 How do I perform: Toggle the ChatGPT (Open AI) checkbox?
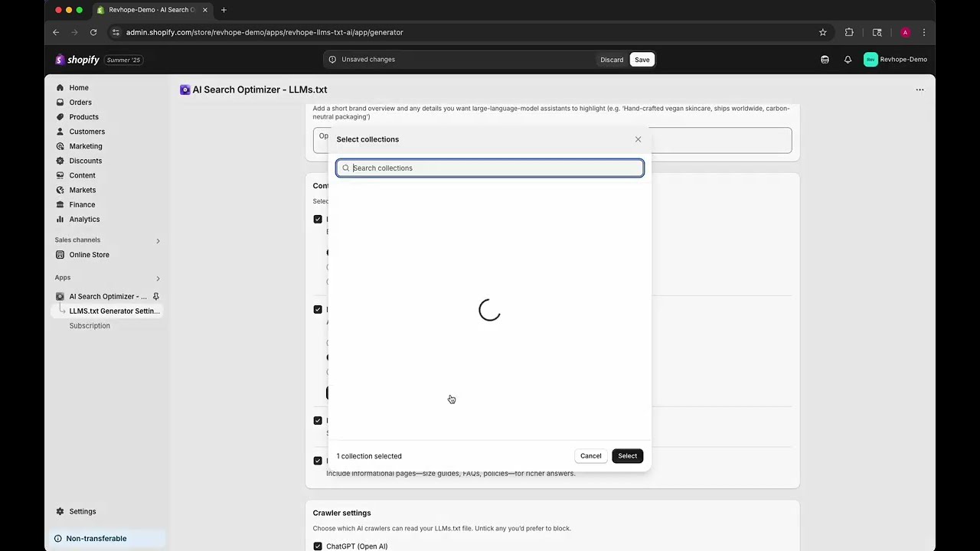(x=318, y=546)
